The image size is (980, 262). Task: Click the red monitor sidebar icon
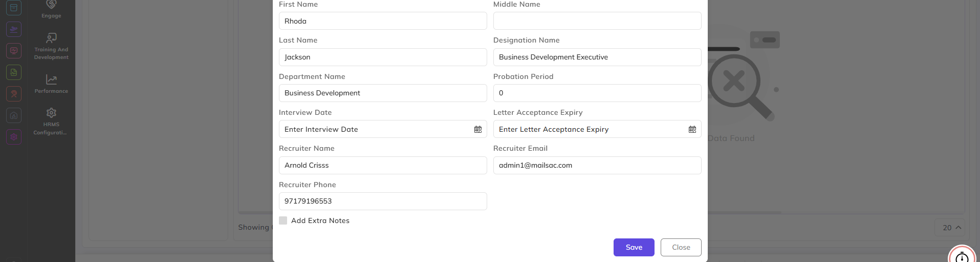tap(14, 51)
